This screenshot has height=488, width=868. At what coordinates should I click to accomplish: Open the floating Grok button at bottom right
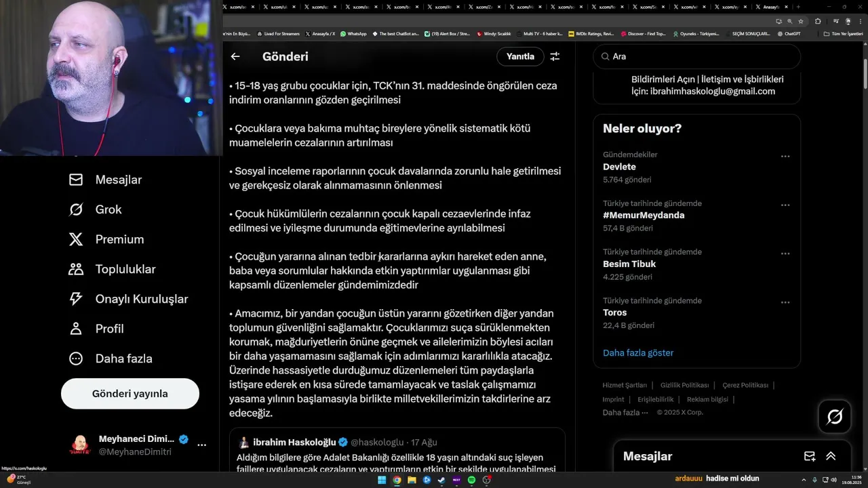click(x=835, y=417)
